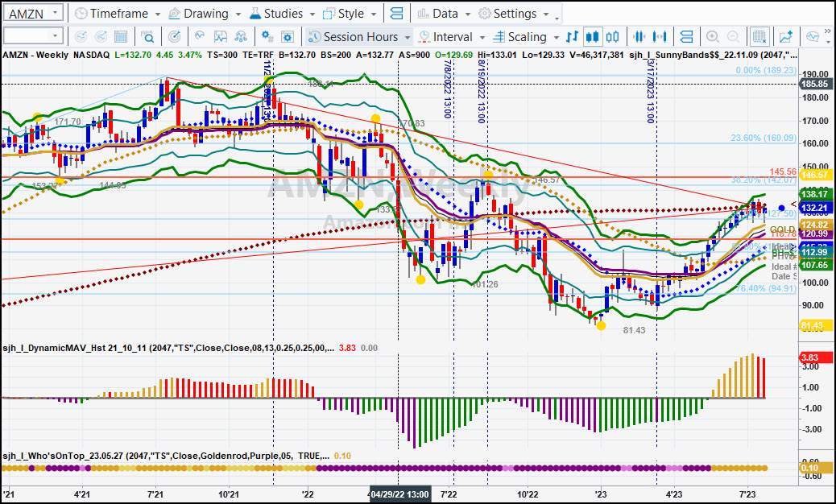This screenshot has width=836, height=504.
Task: Click the green 138.17 band label
Action: click(x=815, y=194)
